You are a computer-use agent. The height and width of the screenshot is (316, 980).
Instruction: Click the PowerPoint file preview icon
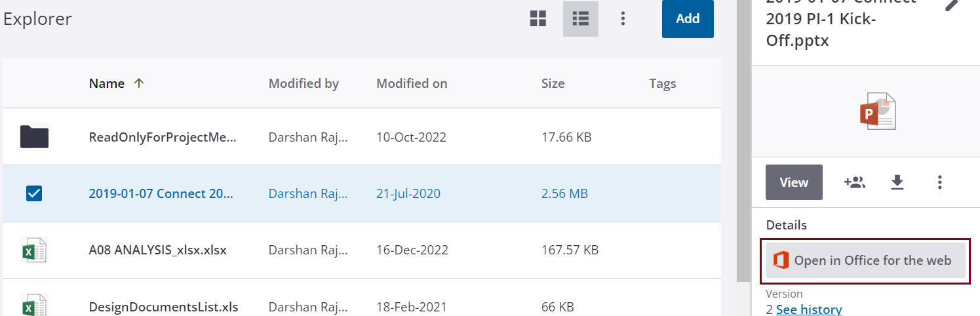click(877, 111)
